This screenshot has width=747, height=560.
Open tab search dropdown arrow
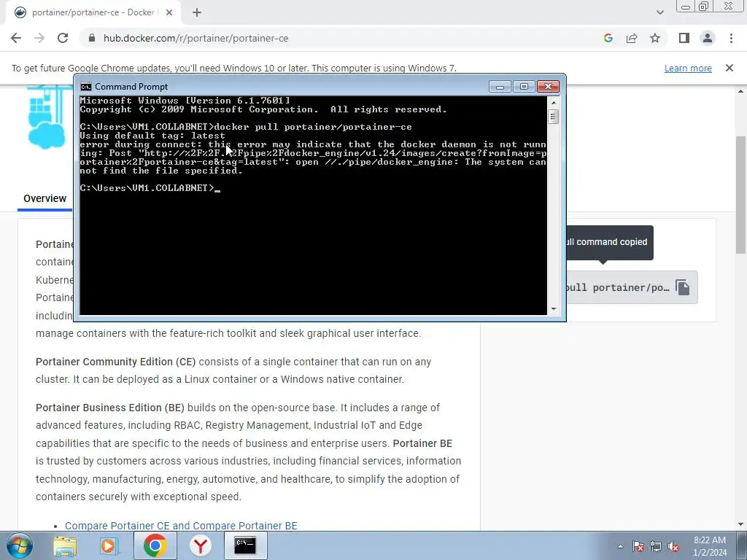(x=659, y=12)
